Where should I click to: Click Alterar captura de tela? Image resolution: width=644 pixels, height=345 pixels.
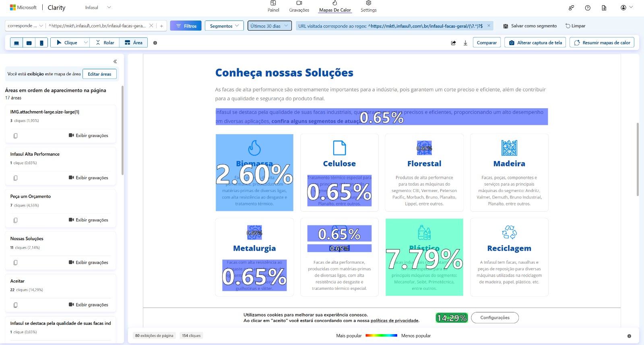tap(535, 43)
